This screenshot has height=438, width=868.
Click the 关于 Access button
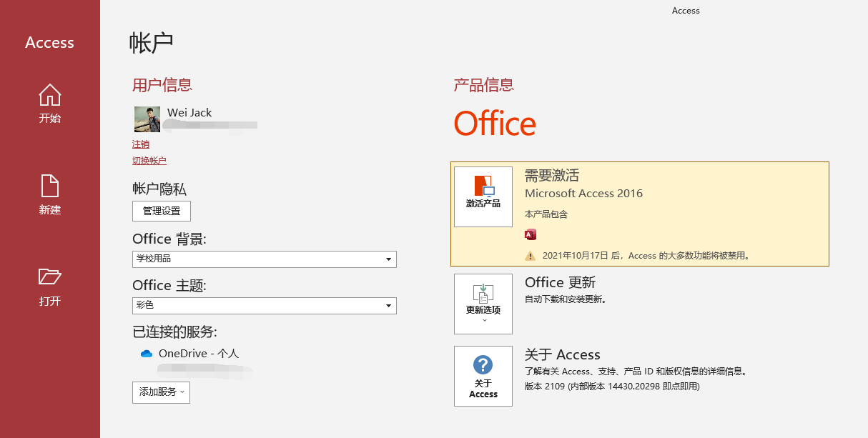tap(483, 376)
